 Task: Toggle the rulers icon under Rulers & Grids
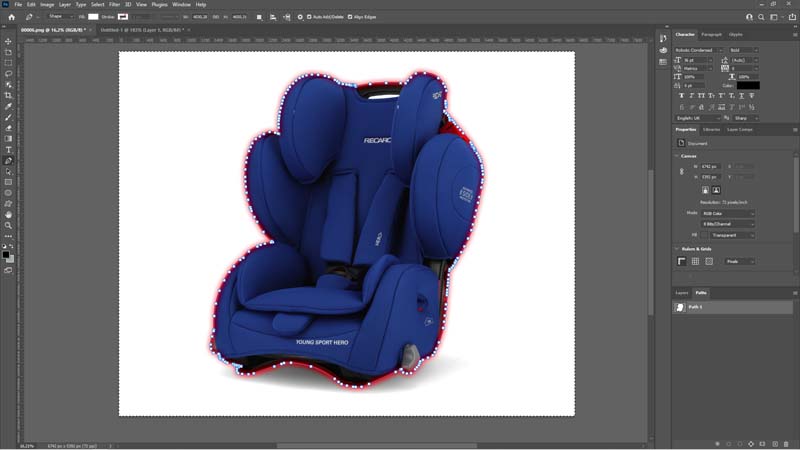click(682, 261)
